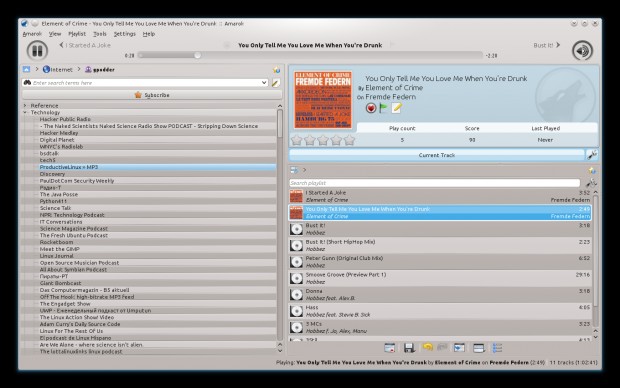The height and width of the screenshot is (388, 620).
Task: Click CD cover icon of 3 MCs track
Action: point(296,327)
